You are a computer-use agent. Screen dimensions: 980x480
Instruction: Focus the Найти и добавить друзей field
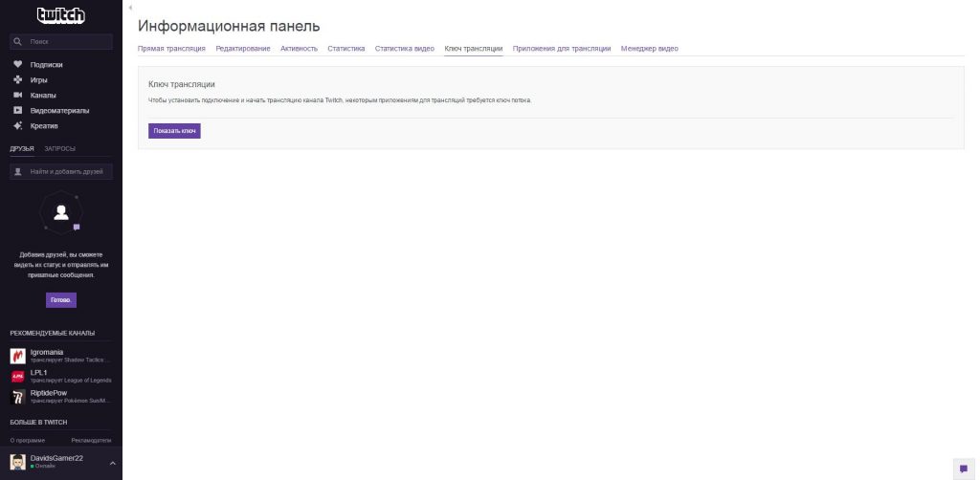pyautogui.click(x=69, y=172)
